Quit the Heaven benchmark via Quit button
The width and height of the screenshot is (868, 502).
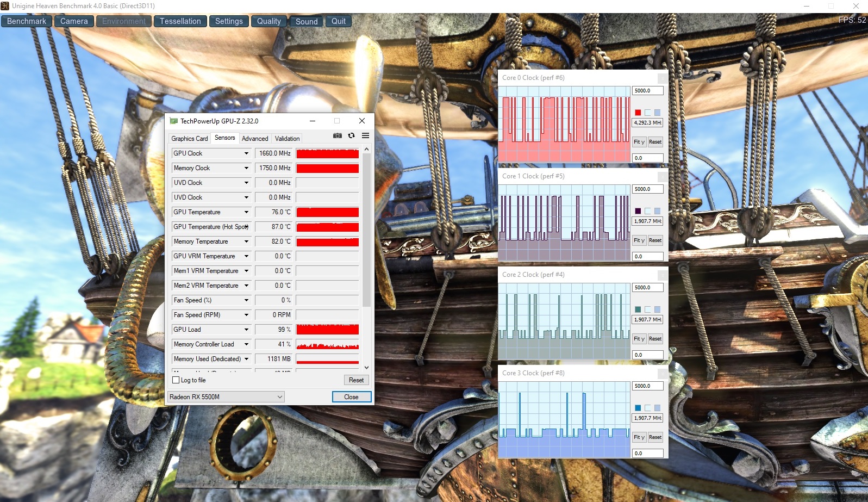[339, 21]
